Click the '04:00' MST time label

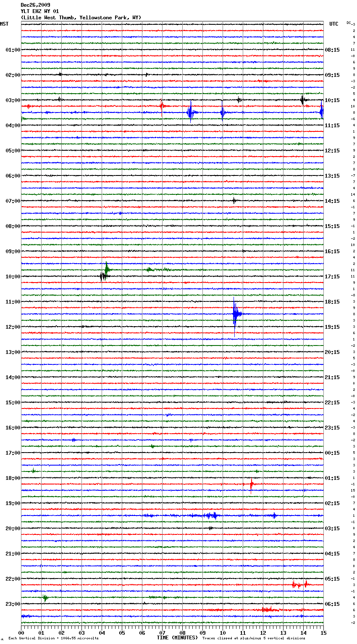(x=13, y=126)
